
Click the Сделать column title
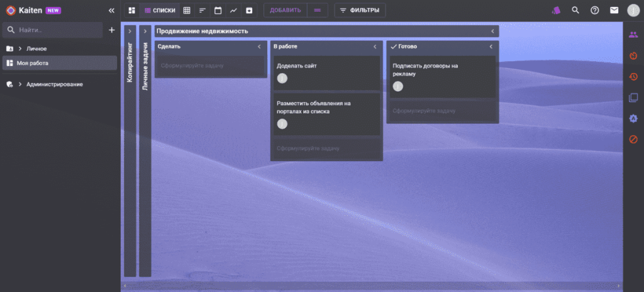click(169, 47)
